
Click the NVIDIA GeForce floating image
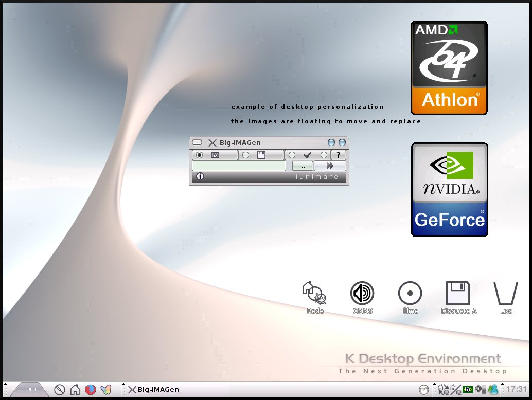[450, 190]
